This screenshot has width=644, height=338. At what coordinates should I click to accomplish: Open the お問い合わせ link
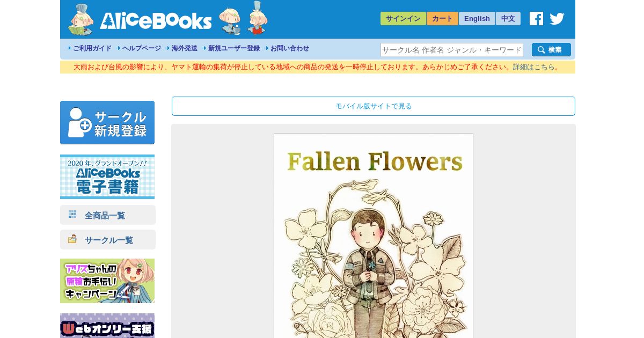pyautogui.click(x=289, y=48)
